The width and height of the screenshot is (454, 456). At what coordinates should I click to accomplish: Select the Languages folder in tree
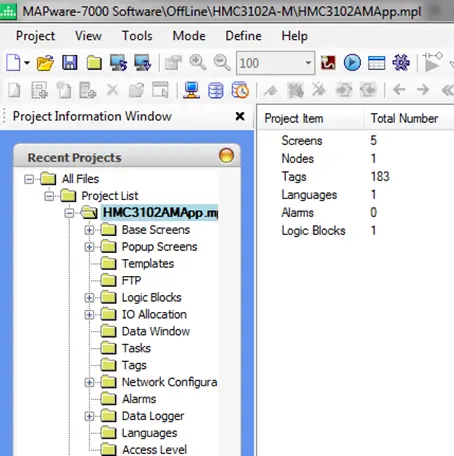[149, 433]
